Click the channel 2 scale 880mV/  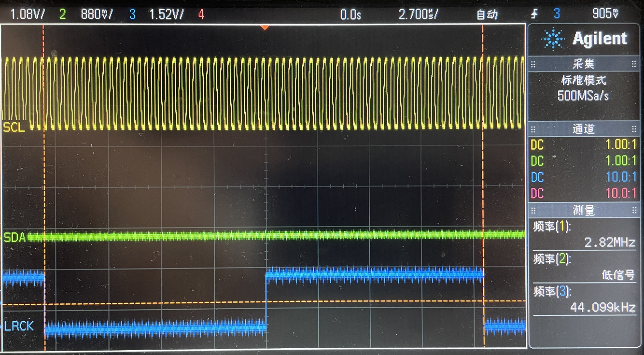pos(97,14)
